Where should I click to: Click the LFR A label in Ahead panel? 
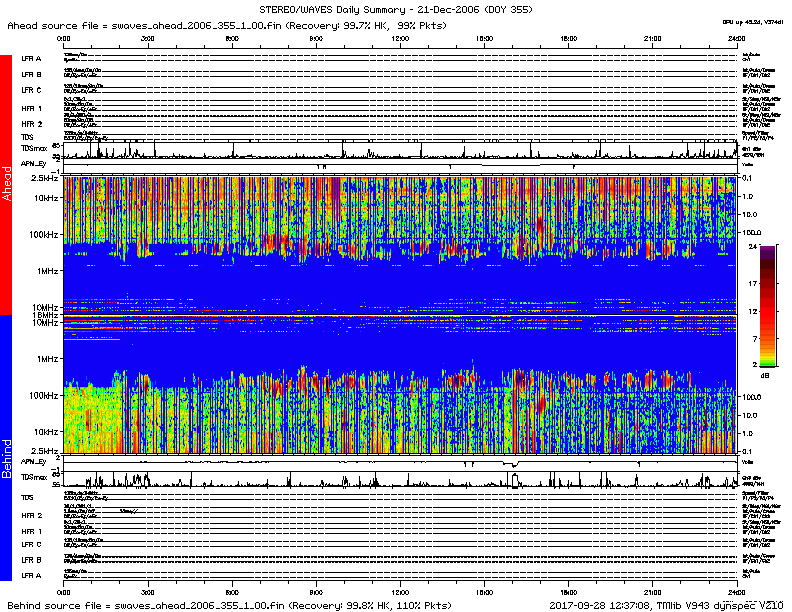(31, 59)
